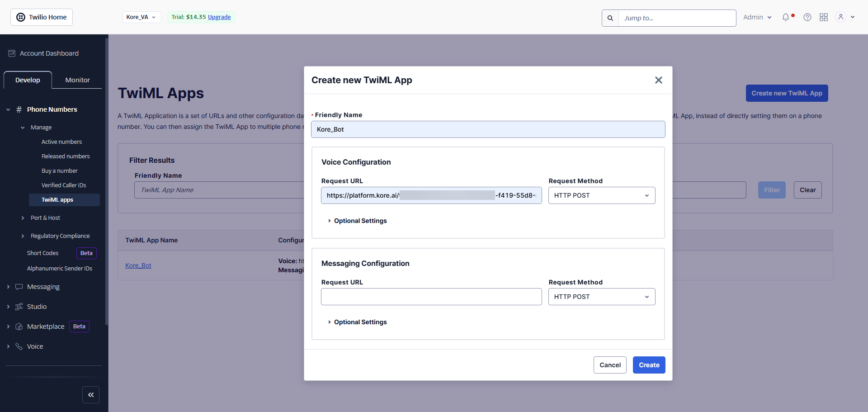Open the user account avatar icon
This screenshot has height=412, width=868.
pos(841,17)
